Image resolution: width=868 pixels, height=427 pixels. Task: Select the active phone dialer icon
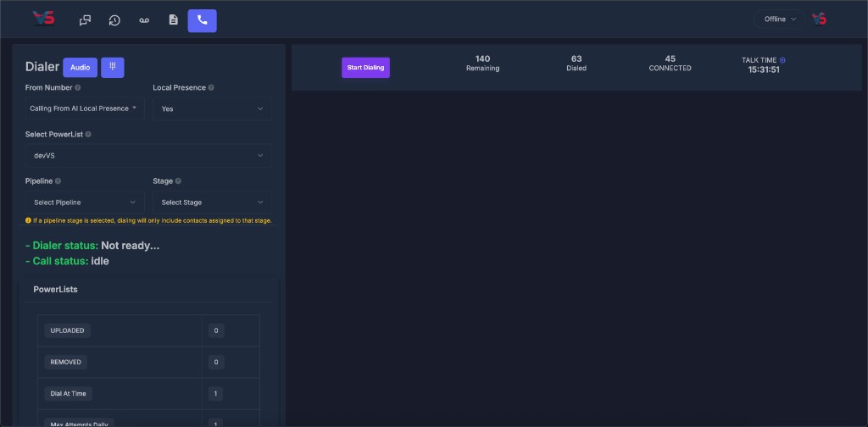point(202,20)
